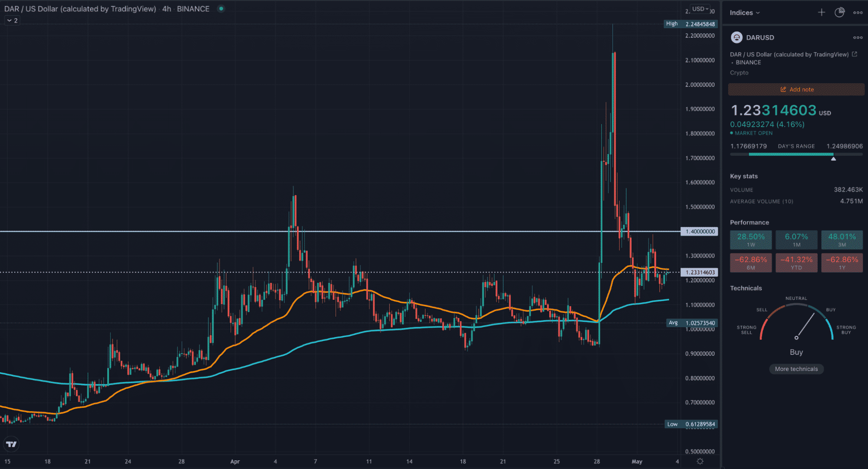Screen dimensions: 868x469
Task: Click the TradingView logo on chart
Action: pos(11,444)
